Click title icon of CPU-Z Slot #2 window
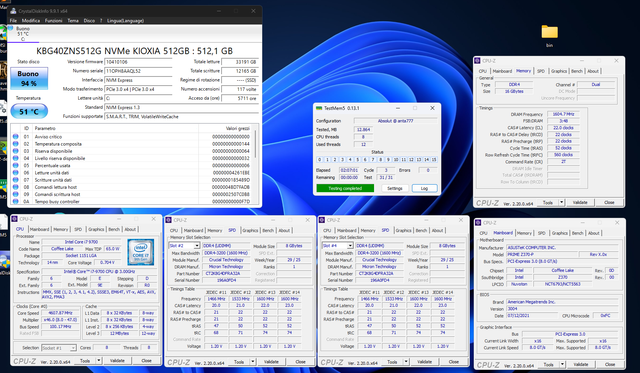 pyautogui.click(x=169, y=220)
